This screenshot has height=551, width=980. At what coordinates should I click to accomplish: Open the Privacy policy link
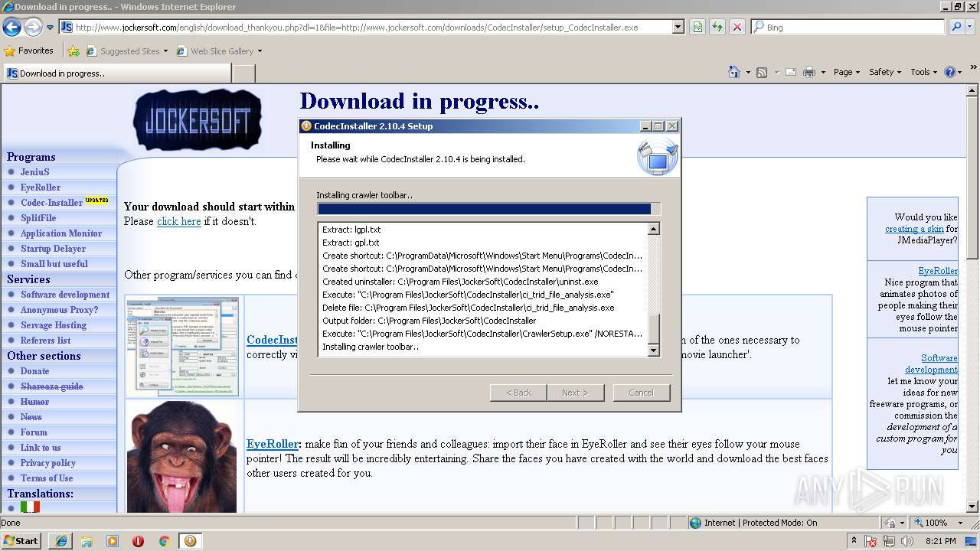tap(48, 463)
